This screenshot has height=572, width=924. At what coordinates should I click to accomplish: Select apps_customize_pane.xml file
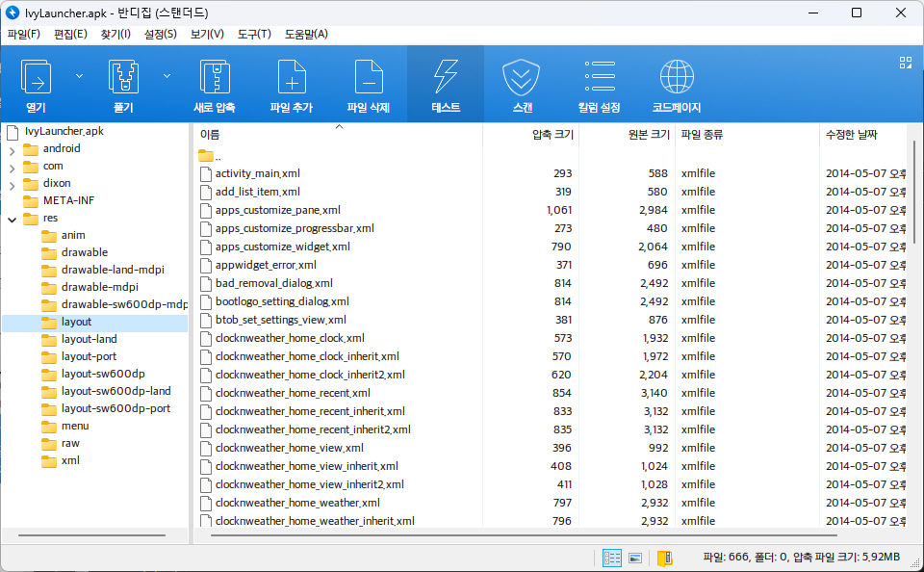coord(277,210)
